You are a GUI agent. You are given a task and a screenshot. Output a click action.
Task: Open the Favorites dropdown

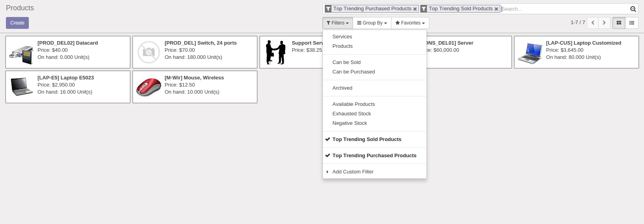coord(410,23)
